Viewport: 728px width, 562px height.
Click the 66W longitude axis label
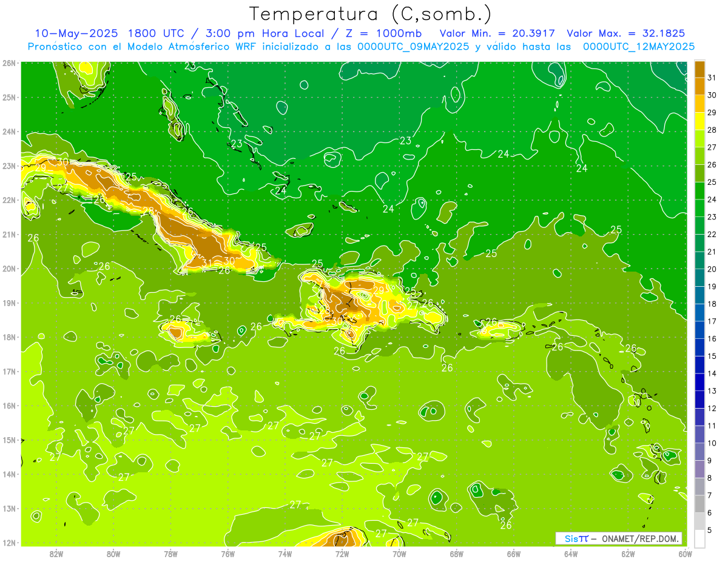(x=513, y=553)
